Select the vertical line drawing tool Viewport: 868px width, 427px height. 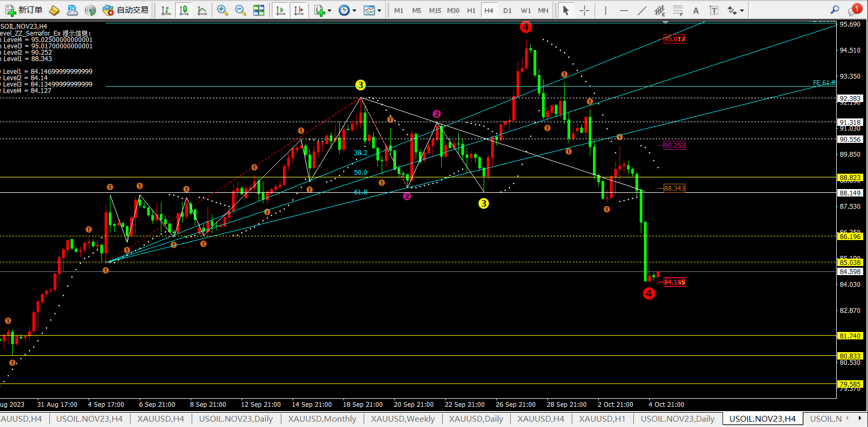[605, 10]
